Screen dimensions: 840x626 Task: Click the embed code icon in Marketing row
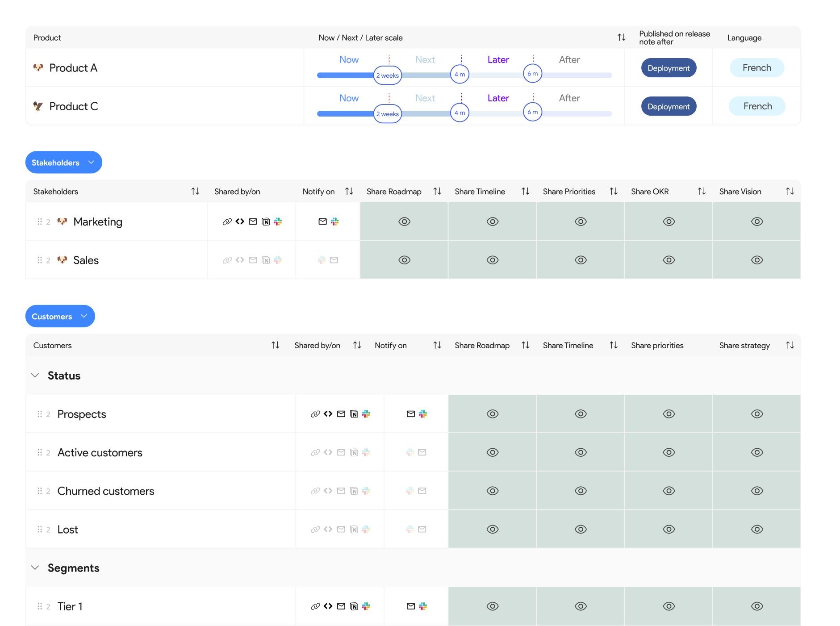pos(240,221)
